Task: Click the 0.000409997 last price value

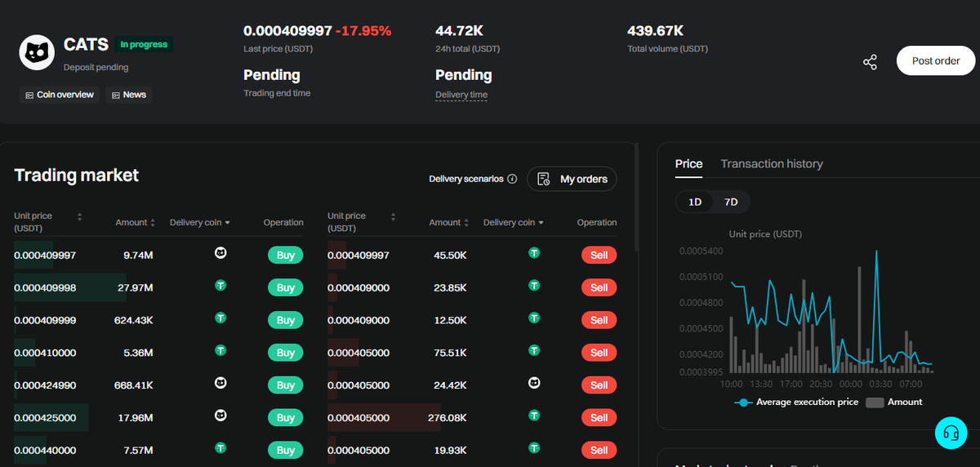Action: pyautogui.click(x=287, y=31)
